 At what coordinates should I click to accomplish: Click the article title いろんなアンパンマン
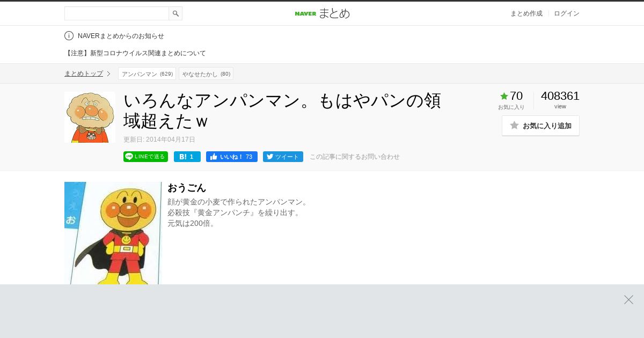point(282,111)
